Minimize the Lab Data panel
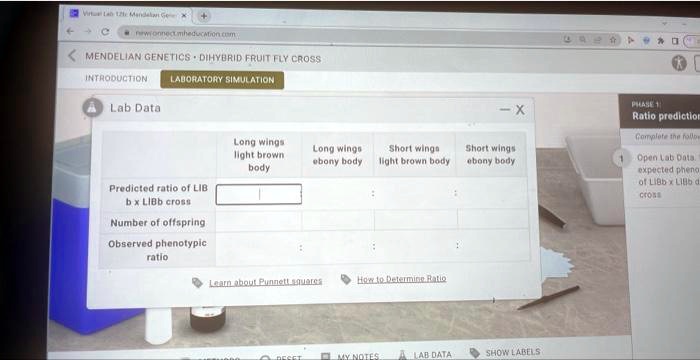700x360 pixels. (x=504, y=109)
